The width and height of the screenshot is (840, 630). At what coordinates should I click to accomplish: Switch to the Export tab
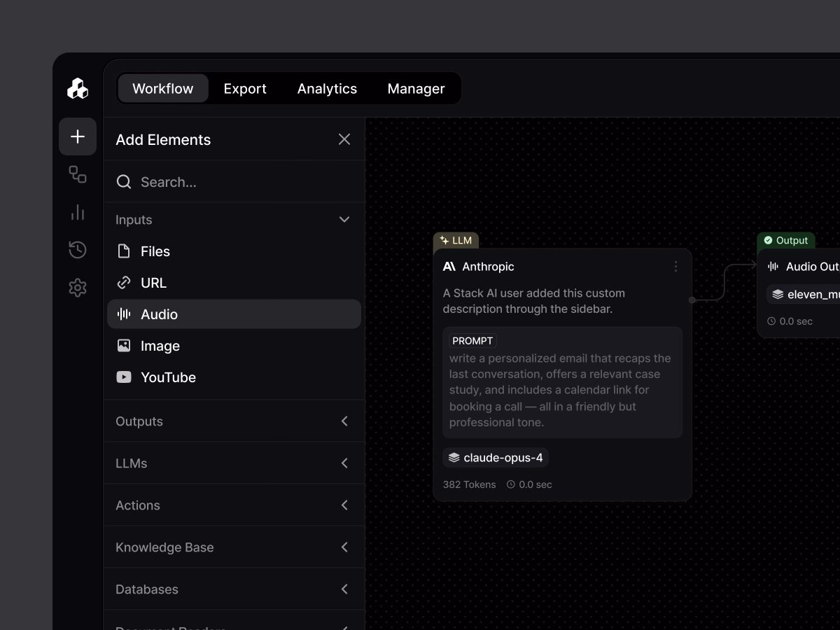245,89
